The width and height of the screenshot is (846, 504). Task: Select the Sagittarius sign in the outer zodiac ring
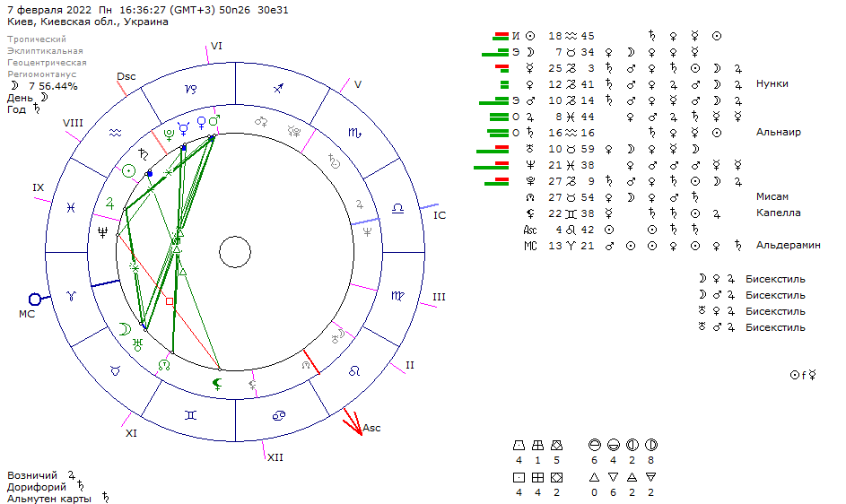278,88
